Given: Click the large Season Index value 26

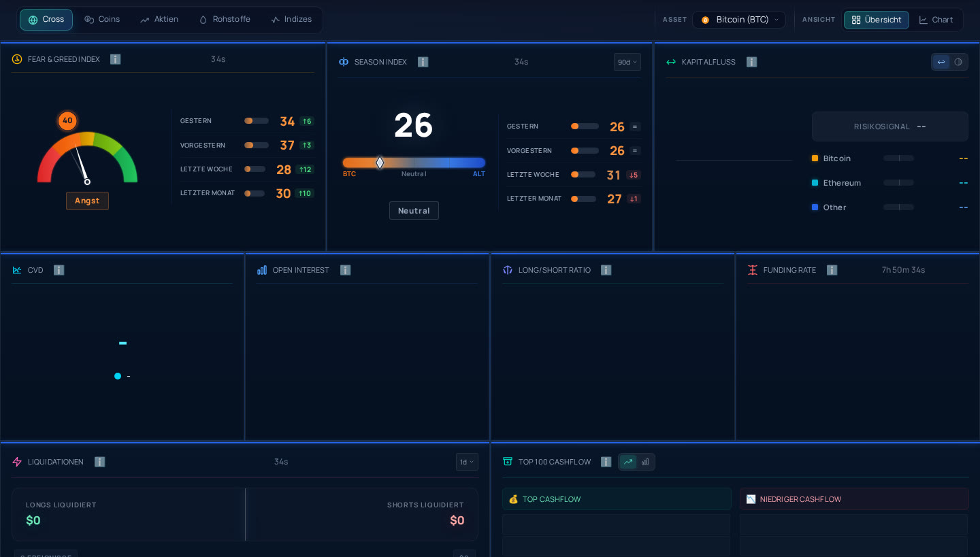Looking at the screenshot, I should 414,125.
